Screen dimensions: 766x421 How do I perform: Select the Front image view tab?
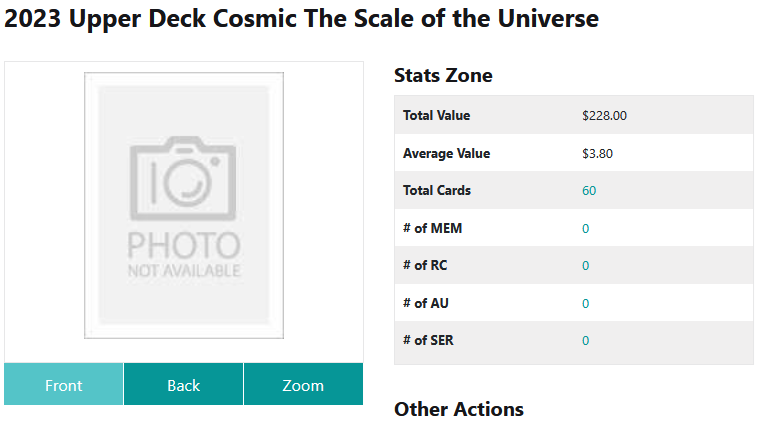point(64,384)
